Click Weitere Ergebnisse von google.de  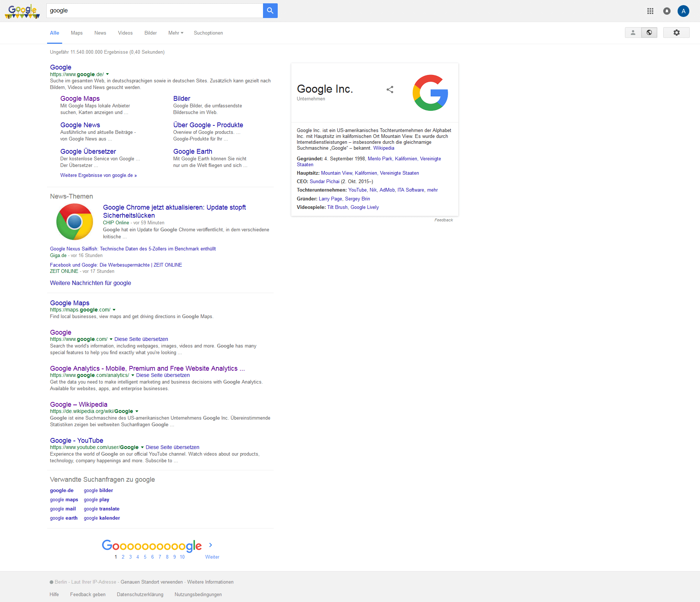[99, 175]
